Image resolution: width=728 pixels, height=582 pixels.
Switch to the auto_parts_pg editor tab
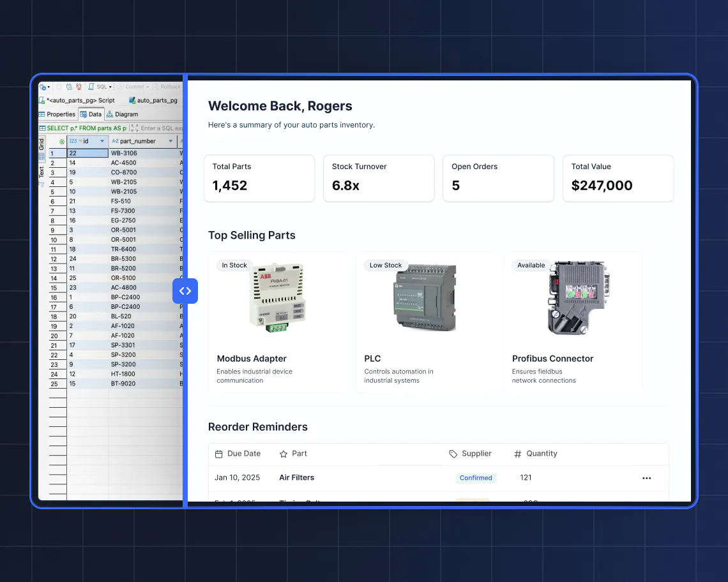tap(153, 100)
